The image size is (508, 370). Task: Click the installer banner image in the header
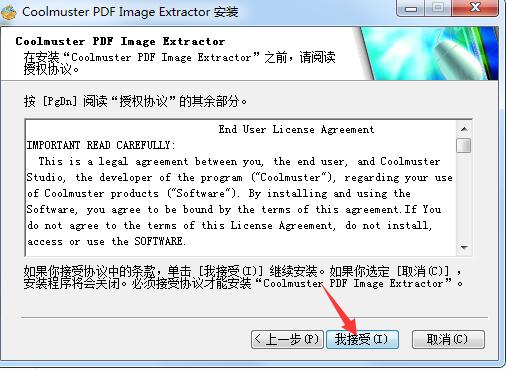click(427, 53)
